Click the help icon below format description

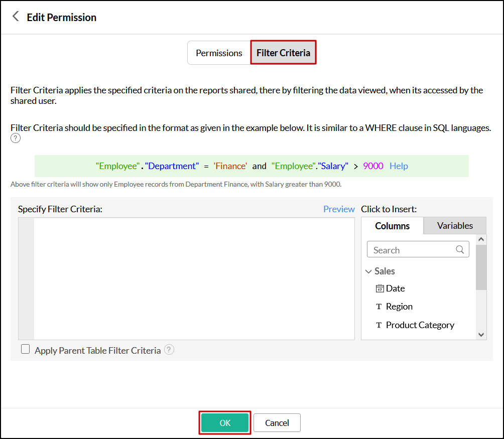(16, 138)
